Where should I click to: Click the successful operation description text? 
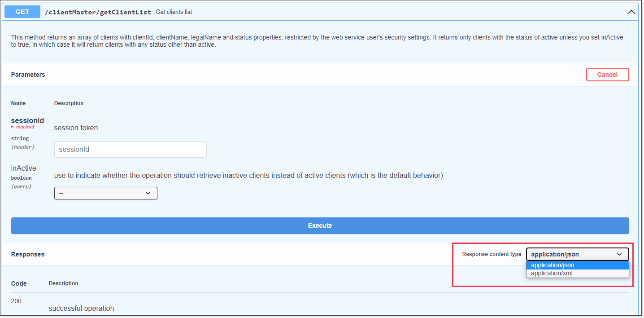(x=81, y=309)
